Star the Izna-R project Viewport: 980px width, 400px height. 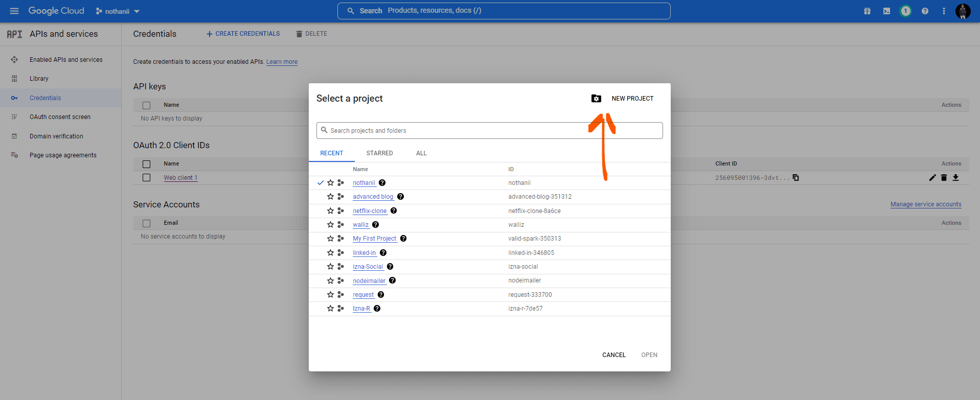click(x=330, y=308)
